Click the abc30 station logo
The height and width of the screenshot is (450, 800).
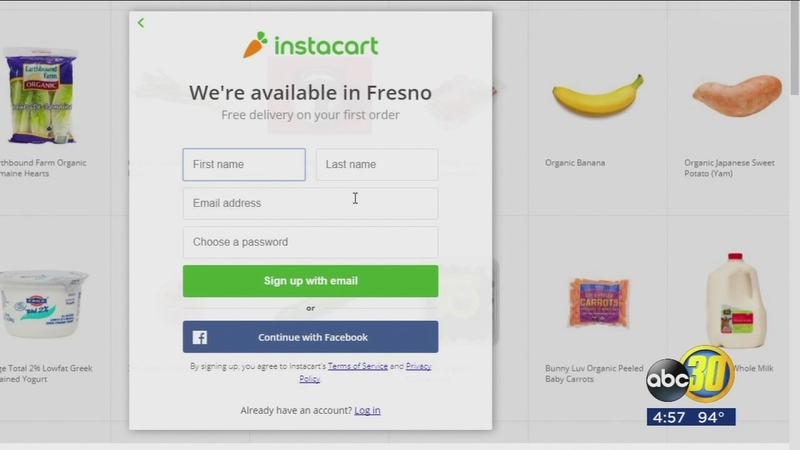[x=690, y=375]
